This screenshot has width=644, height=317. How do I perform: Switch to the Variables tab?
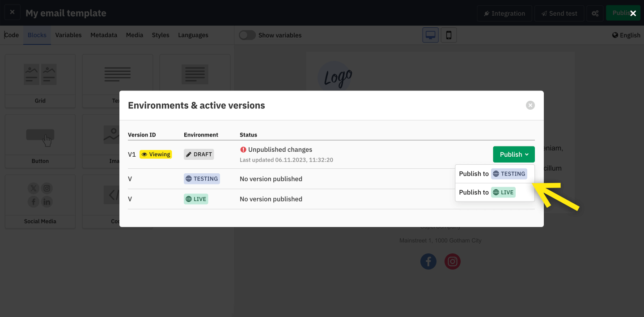(x=68, y=34)
